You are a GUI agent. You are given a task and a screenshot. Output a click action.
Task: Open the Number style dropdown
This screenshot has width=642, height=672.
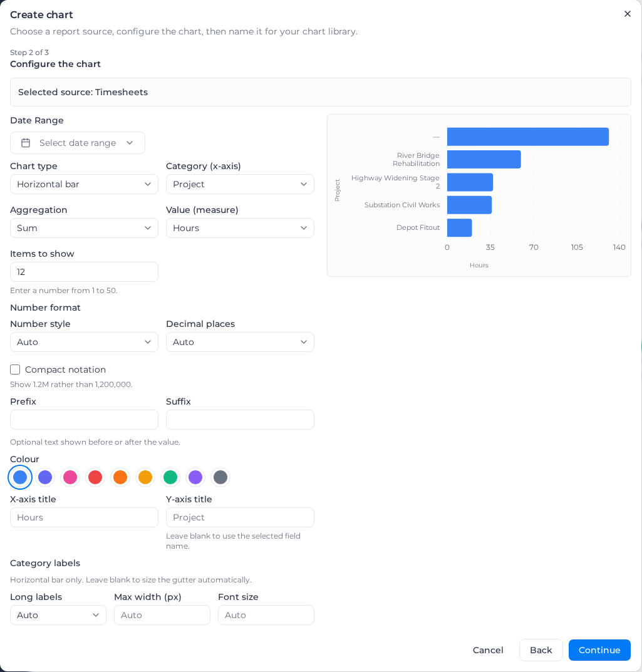pyautogui.click(x=84, y=342)
